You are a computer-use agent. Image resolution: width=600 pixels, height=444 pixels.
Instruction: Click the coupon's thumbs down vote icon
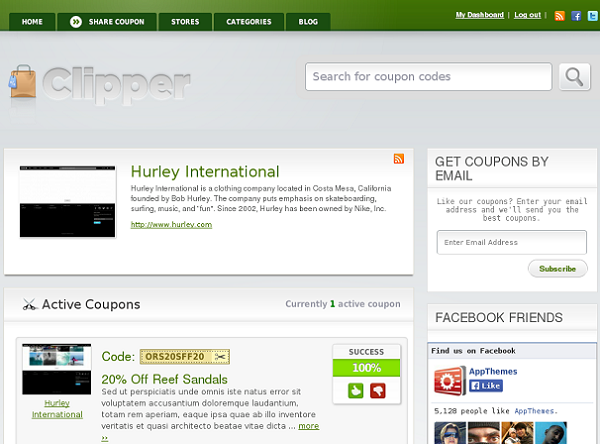pos(378,391)
